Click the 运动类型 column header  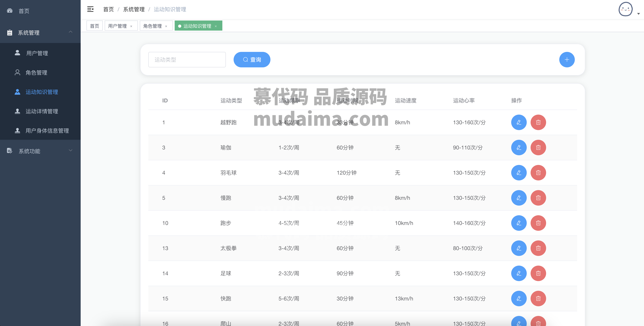pos(231,100)
